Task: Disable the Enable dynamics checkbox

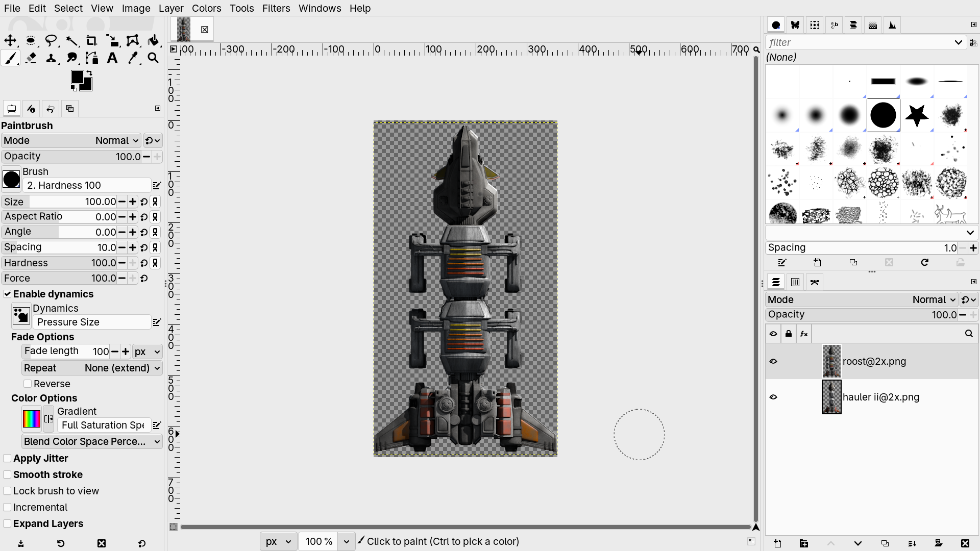Action: click(7, 294)
